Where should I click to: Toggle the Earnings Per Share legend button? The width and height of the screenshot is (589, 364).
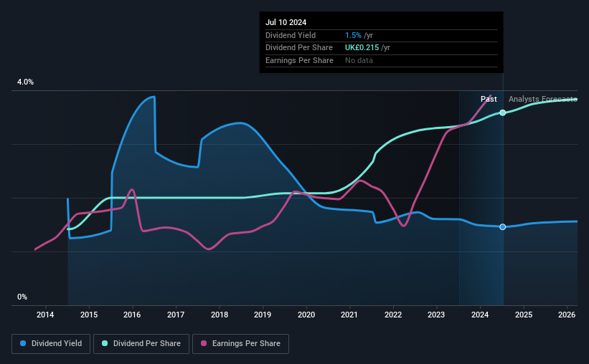[x=240, y=344]
